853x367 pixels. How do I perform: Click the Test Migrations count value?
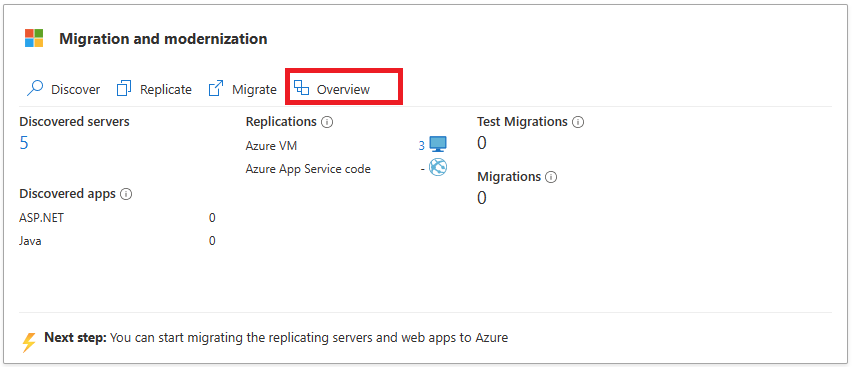tap(482, 143)
